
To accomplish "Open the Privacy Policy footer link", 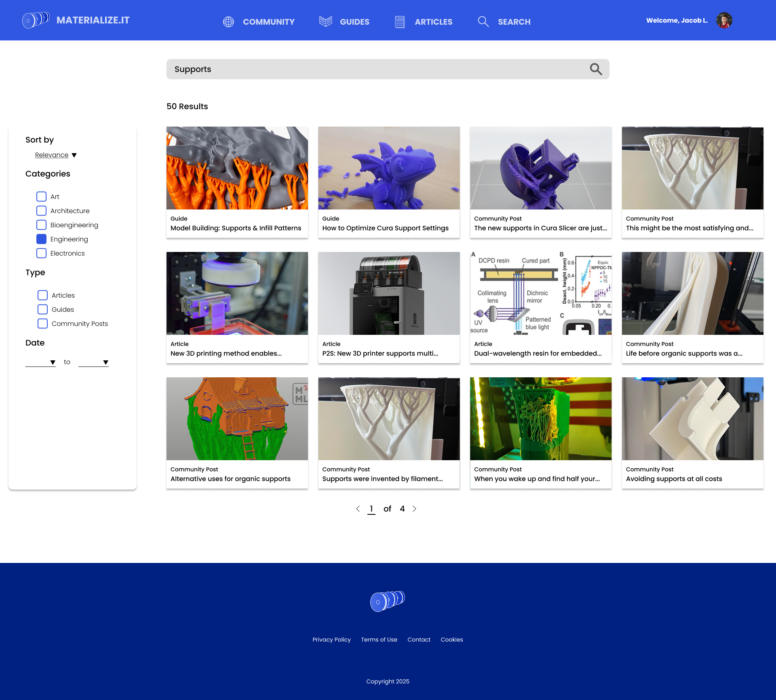I will click(331, 640).
